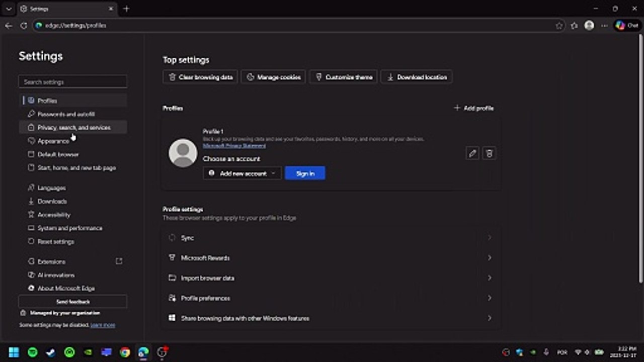Open the Add new account dropdown
Screen dimensions: 644x362
(242, 173)
